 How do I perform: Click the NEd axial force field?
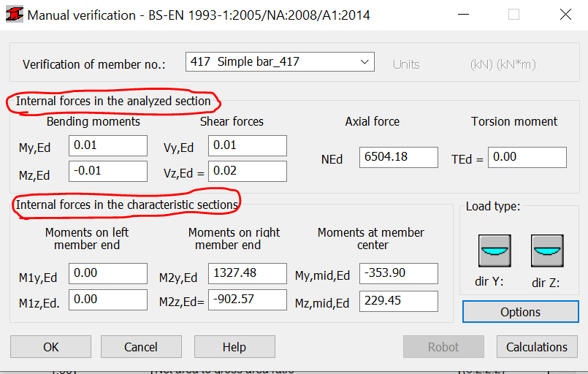[398, 158]
